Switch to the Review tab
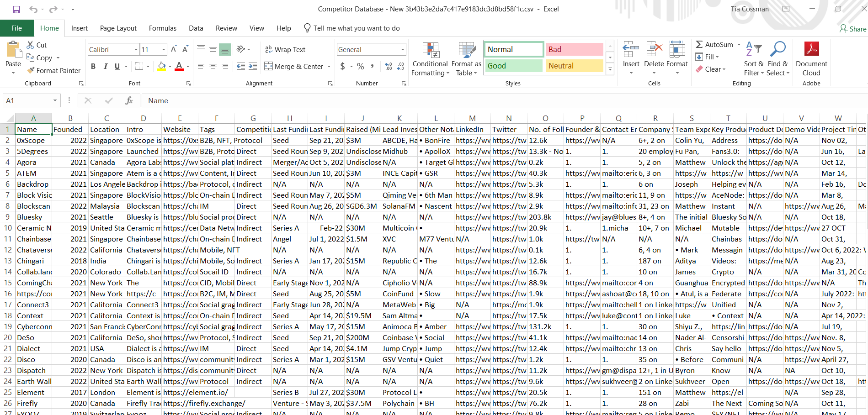The width and height of the screenshot is (868, 415). click(226, 28)
